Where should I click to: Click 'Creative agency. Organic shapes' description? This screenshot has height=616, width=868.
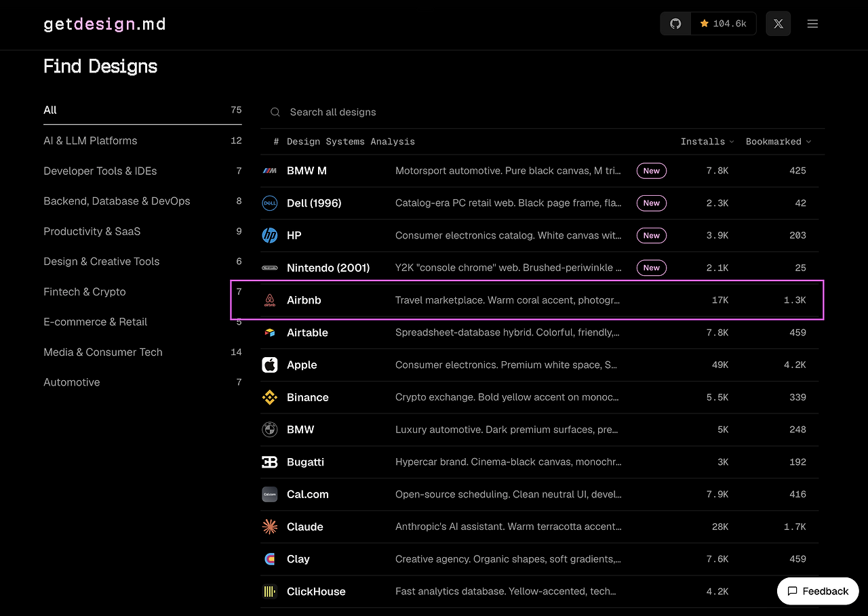coord(508,559)
